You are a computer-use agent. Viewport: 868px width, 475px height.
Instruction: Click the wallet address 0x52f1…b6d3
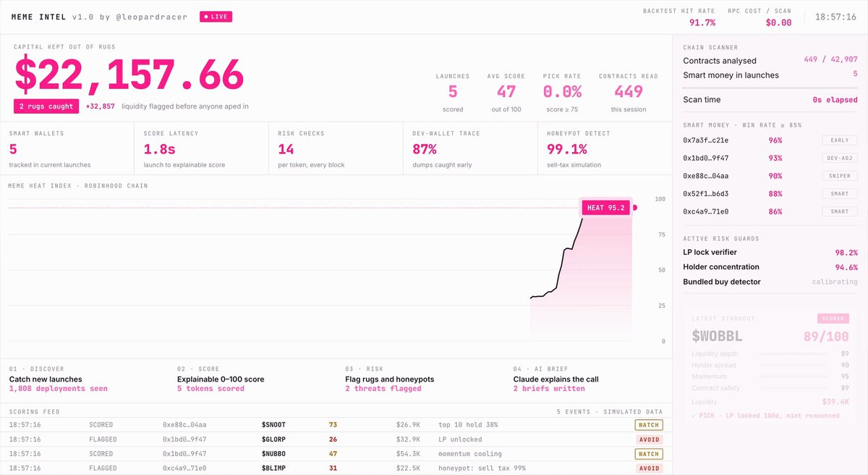click(707, 194)
